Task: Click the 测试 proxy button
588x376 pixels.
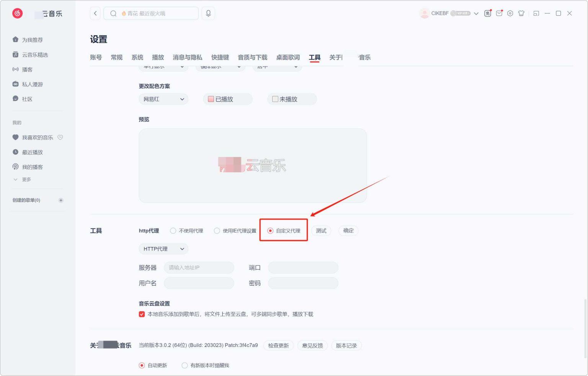Action: tap(321, 231)
